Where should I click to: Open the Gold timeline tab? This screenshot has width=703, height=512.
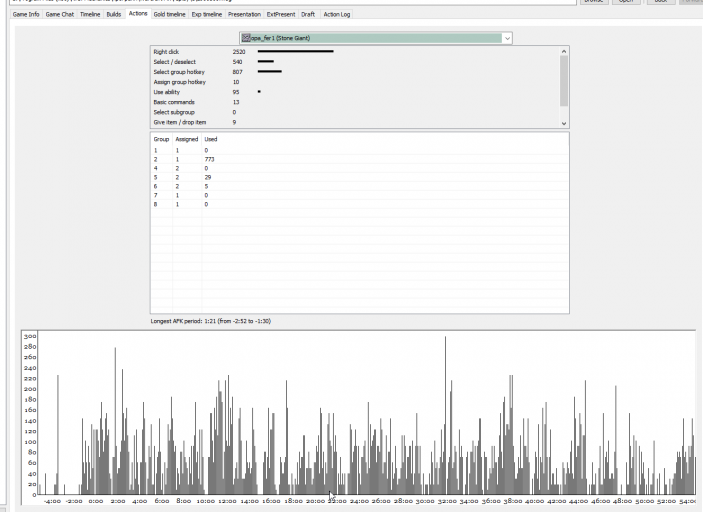(x=169, y=14)
